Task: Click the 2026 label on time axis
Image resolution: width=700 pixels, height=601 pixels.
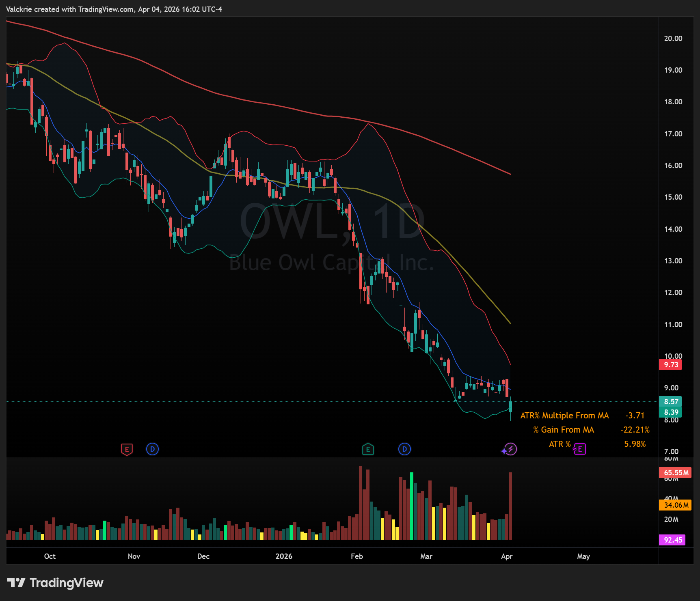Action: [x=284, y=556]
